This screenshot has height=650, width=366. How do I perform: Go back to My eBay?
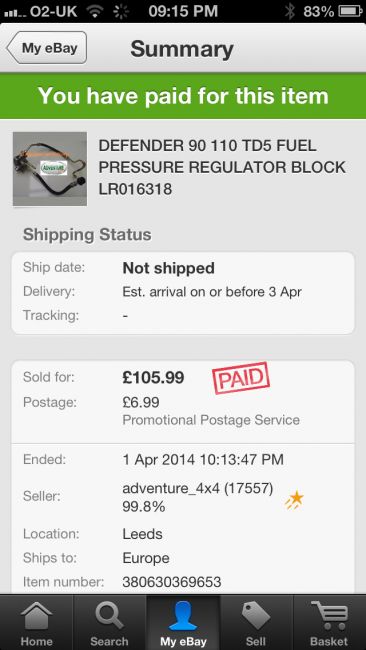click(x=46, y=48)
